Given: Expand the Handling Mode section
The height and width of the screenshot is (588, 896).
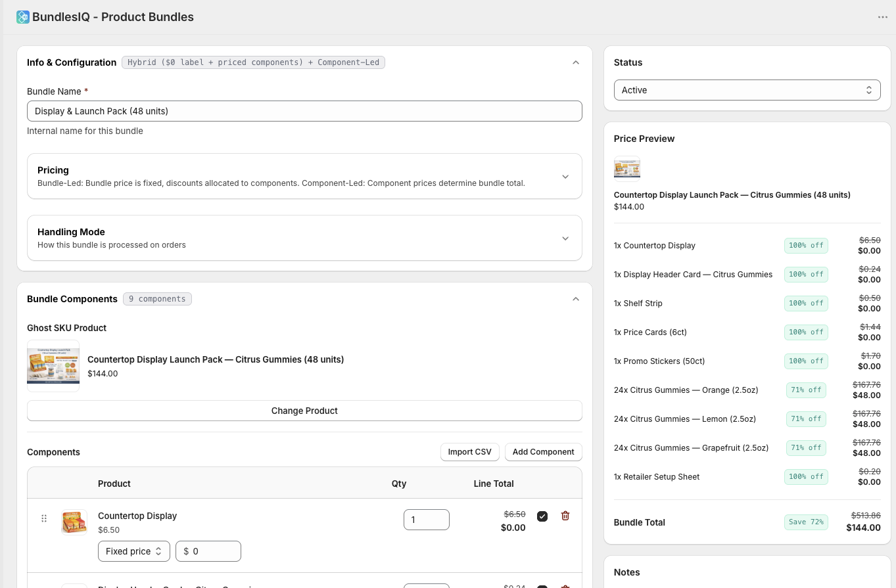Looking at the screenshot, I should point(565,238).
